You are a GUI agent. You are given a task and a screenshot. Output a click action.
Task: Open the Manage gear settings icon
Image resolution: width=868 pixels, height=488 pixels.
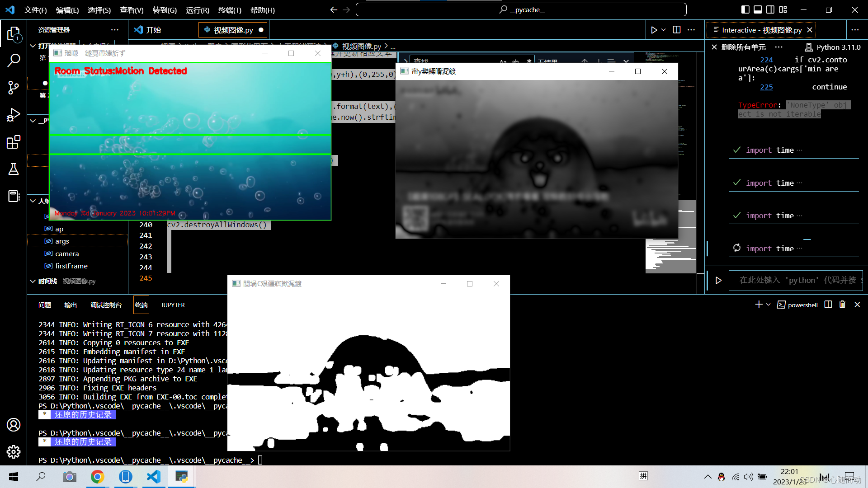point(14,452)
